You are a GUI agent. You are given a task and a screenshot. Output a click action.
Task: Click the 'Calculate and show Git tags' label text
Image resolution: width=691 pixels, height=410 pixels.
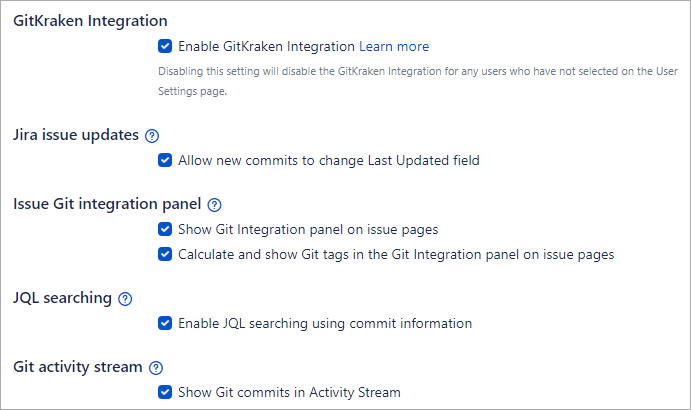pyautogui.click(x=396, y=254)
